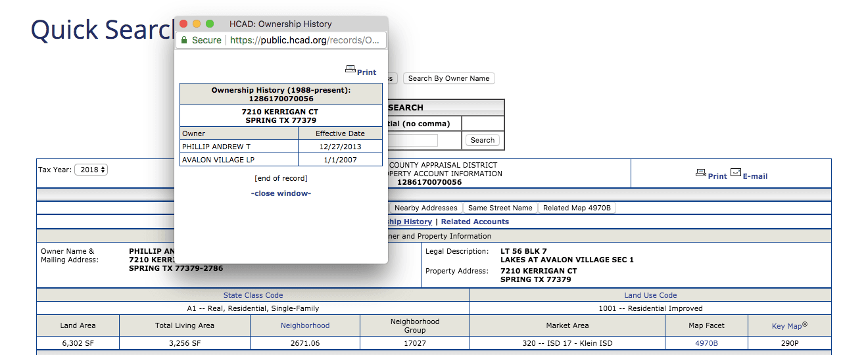868x355 pixels.
Task: Maximize the popup with the green button
Action: (210, 24)
